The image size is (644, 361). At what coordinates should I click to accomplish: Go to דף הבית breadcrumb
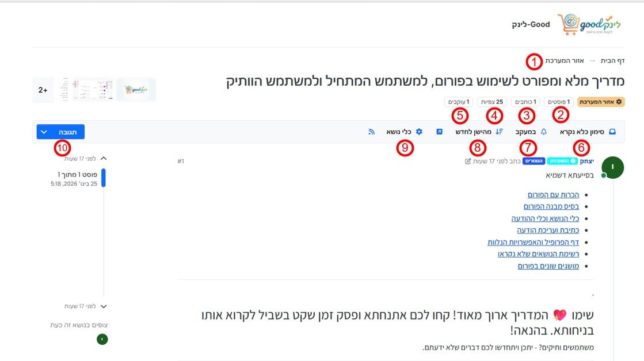[x=612, y=61]
